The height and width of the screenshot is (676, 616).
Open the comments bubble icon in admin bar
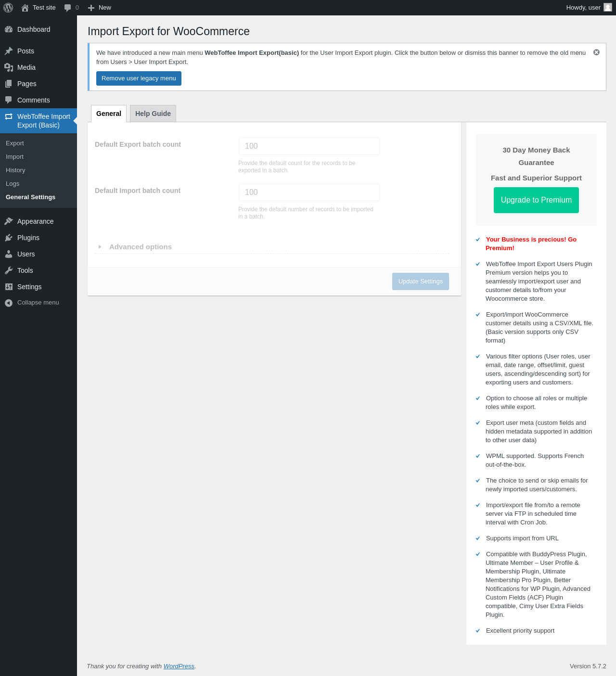click(x=67, y=8)
